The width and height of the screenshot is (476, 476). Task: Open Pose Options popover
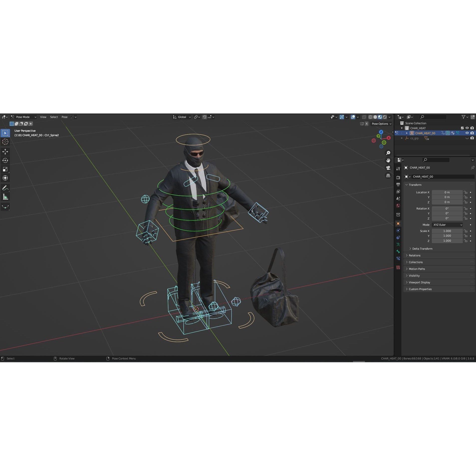[x=381, y=124]
